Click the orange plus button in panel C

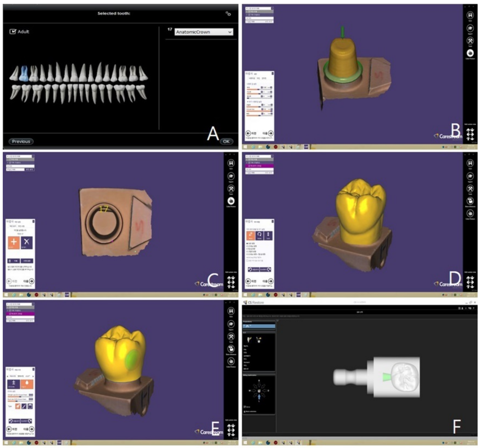click(x=14, y=242)
